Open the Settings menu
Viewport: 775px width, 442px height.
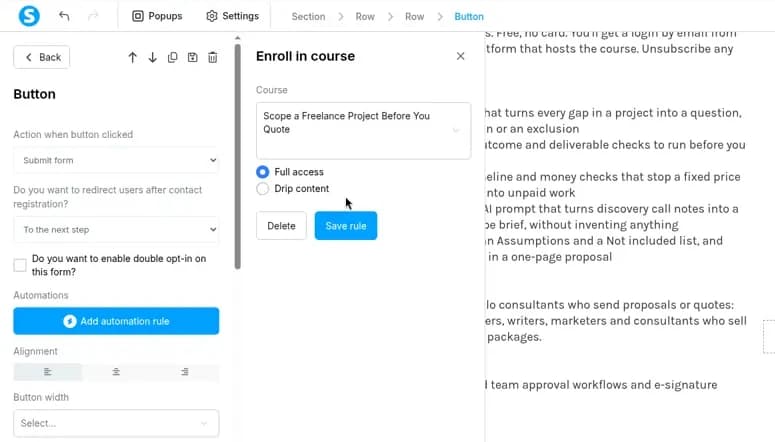pos(232,16)
